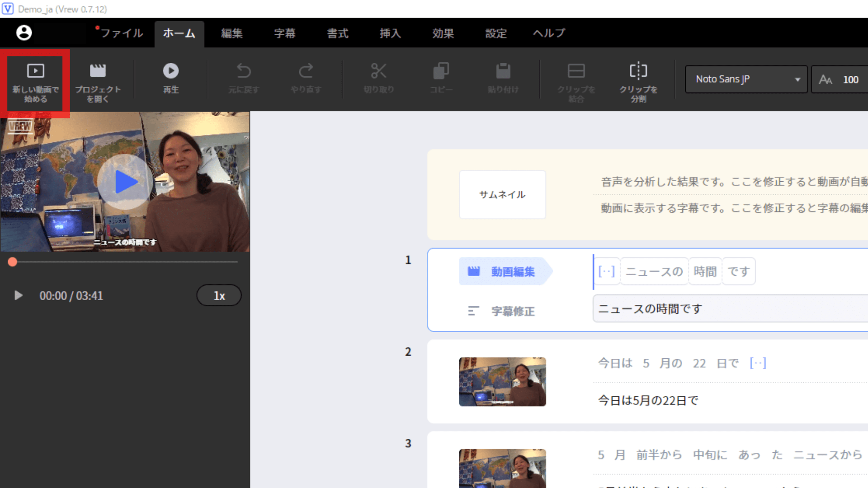Screen dimensions: 868x488
Task: Click the new video start icon
Action: [x=35, y=71]
